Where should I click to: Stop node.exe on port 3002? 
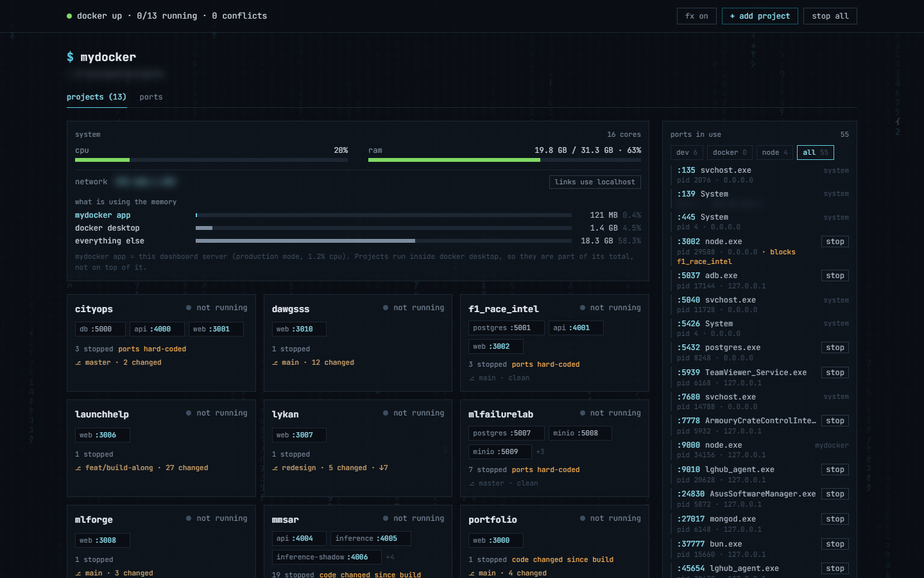pyautogui.click(x=835, y=241)
